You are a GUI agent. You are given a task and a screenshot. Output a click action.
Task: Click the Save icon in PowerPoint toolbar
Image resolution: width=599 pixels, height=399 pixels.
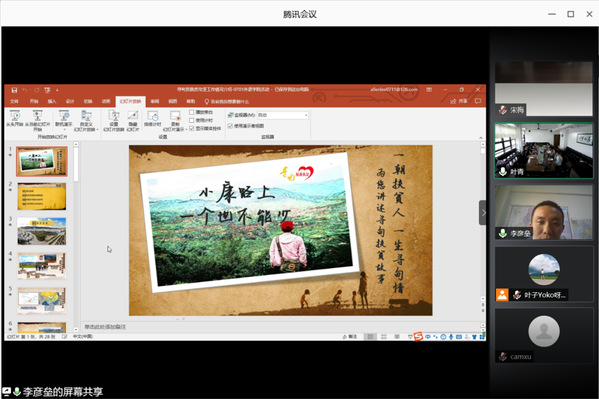[14, 90]
